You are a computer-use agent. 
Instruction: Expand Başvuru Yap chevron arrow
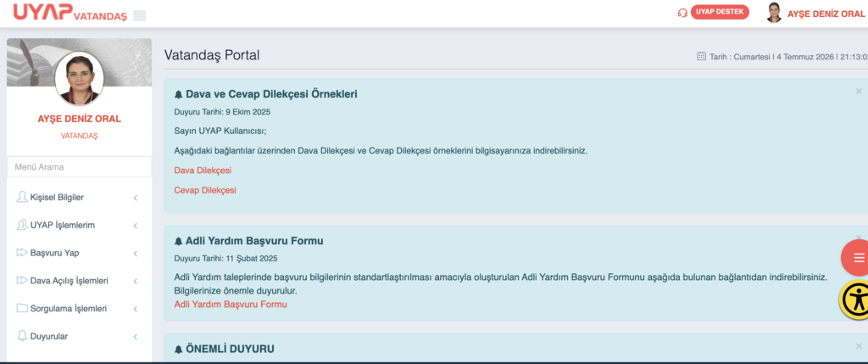pos(136,253)
